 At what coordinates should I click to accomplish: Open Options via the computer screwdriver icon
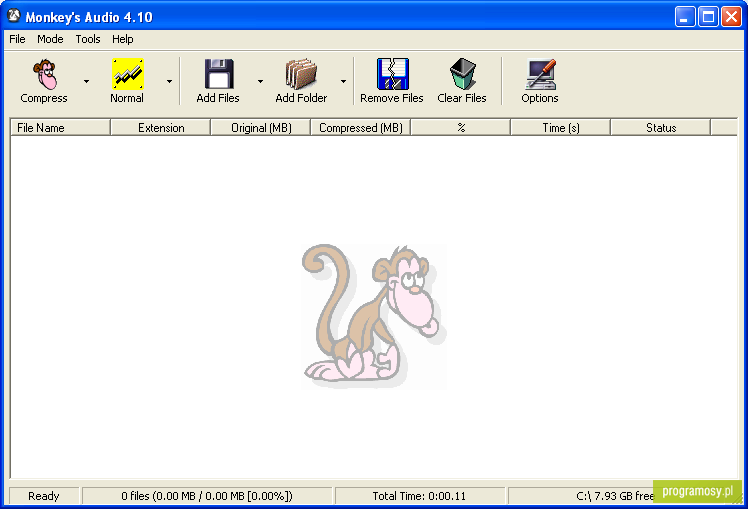click(x=540, y=74)
